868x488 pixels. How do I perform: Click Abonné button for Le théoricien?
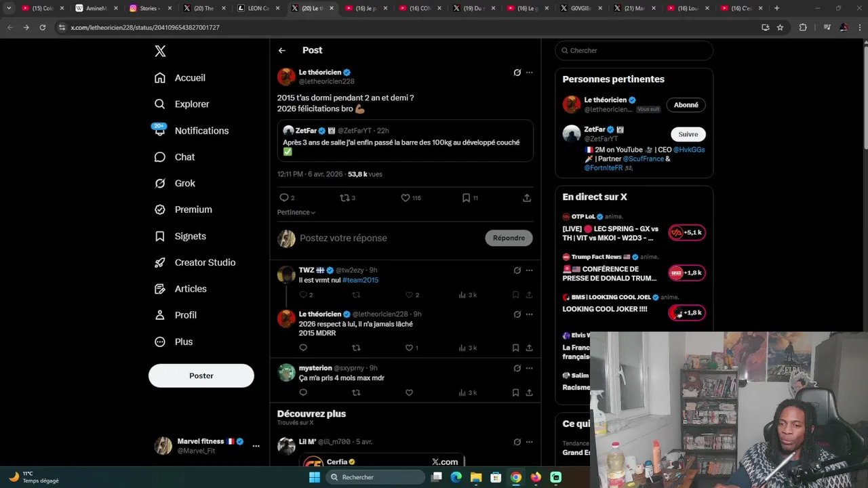(686, 105)
